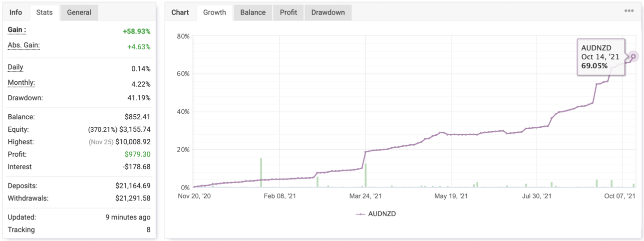Click the $21,291.58 withdrawals value
Viewport: 644px width, 241px height.
coord(133,198)
